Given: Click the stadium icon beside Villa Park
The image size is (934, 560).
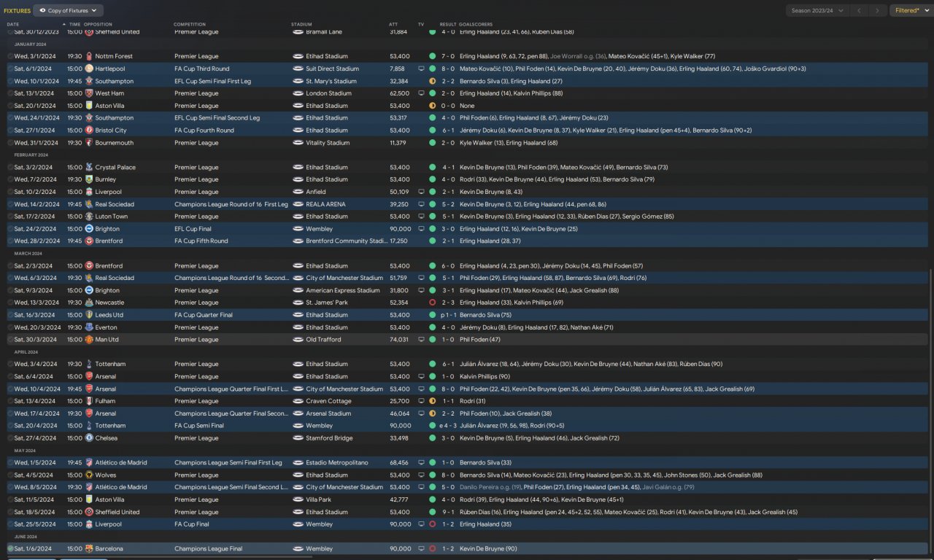Looking at the screenshot, I should [x=298, y=500].
